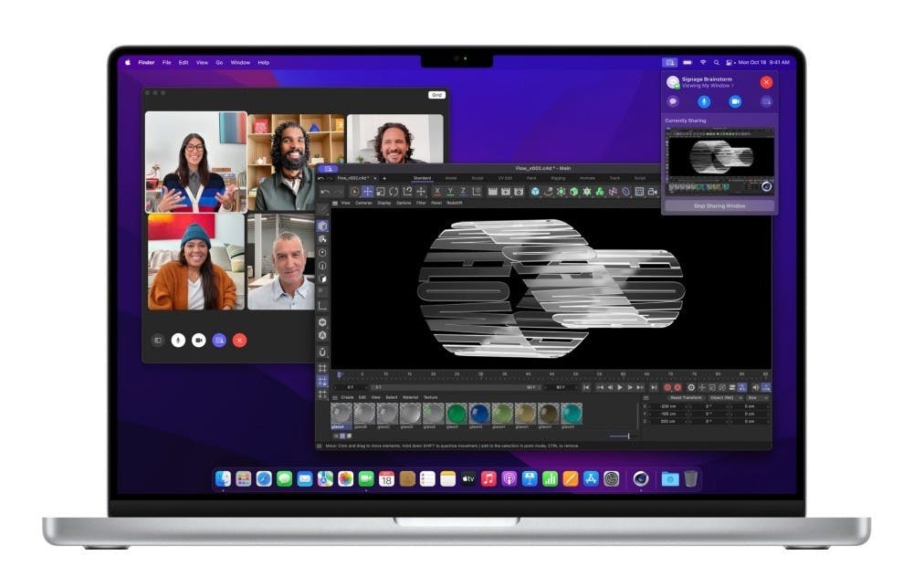Open Keynote from the Dock
The width and height of the screenshot is (913, 588).
530,478
